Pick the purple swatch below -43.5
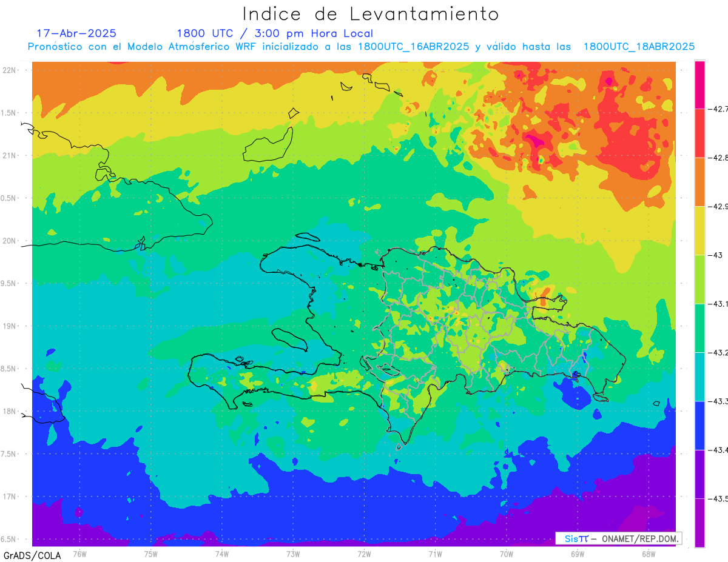 tap(699, 523)
